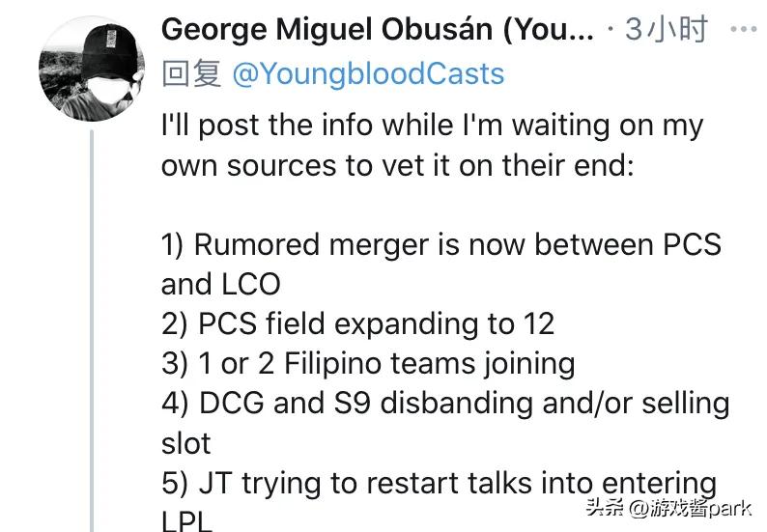Select "3) 1 or 2 Filipino teams joining"
Image resolution: width=767 pixels, height=532 pixels.
(x=368, y=362)
